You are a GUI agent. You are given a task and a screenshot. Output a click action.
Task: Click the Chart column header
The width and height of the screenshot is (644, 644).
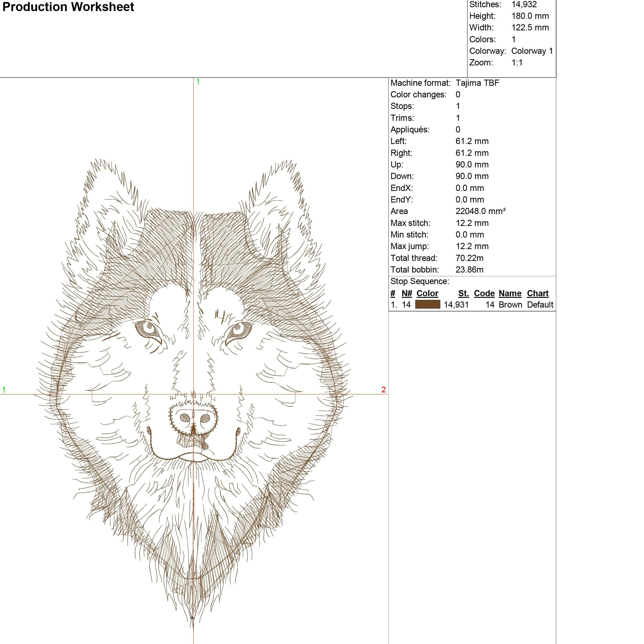tap(537, 293)
